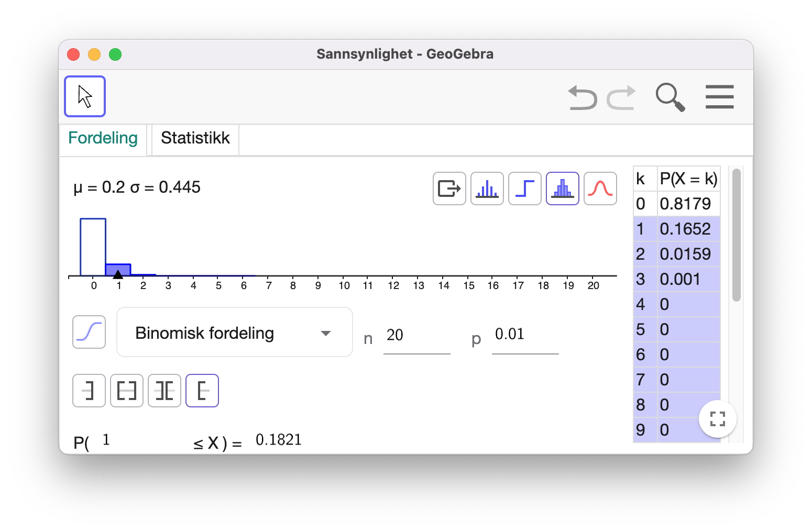Switch to step graph view
The height and width of the screenshot is (532, 812).
point(525,189)
